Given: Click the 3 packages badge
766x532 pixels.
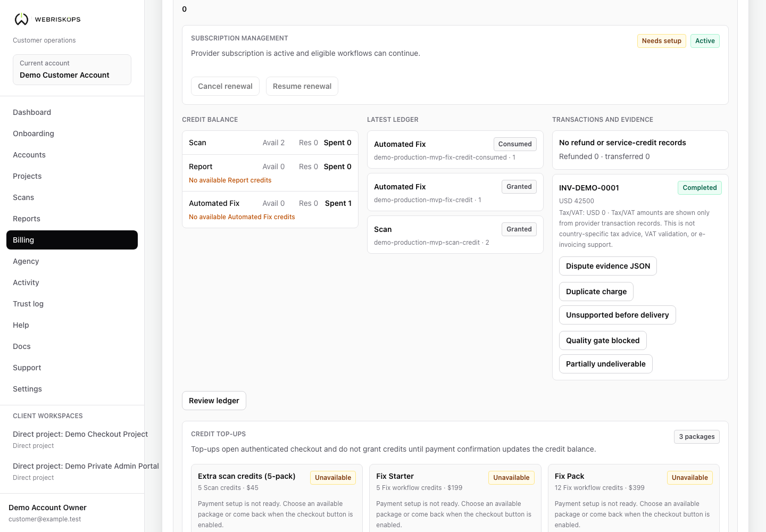Looking at the screenshot, I should (x=696, y=437).
